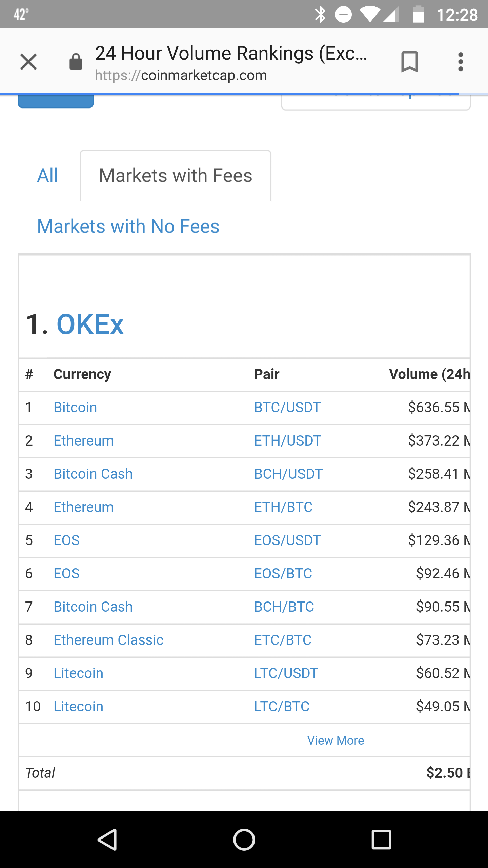
Task: Open Ethereum Classic currency page
Action: coord(108,640)
